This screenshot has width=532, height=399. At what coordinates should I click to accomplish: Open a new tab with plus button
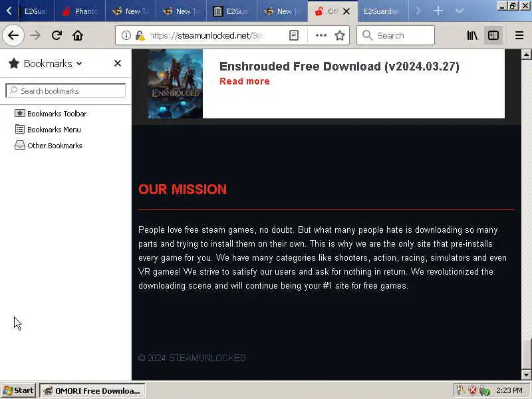[438, 11]
